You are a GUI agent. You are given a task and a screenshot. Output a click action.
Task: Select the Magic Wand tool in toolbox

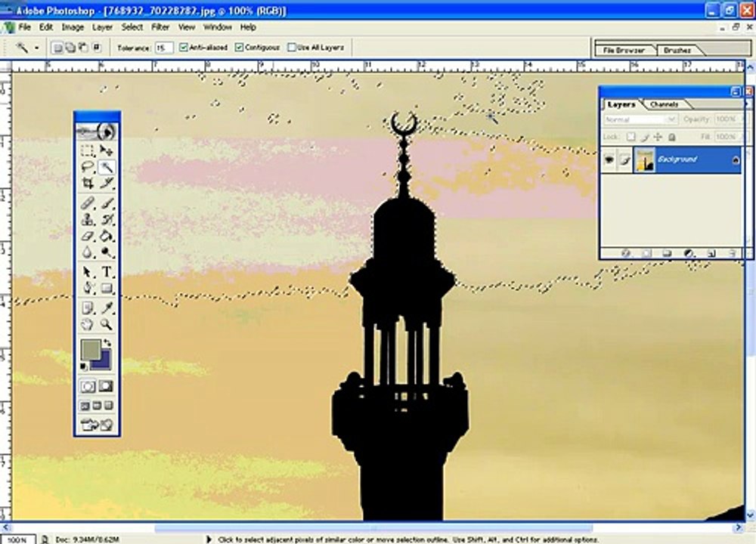[106, 167]
